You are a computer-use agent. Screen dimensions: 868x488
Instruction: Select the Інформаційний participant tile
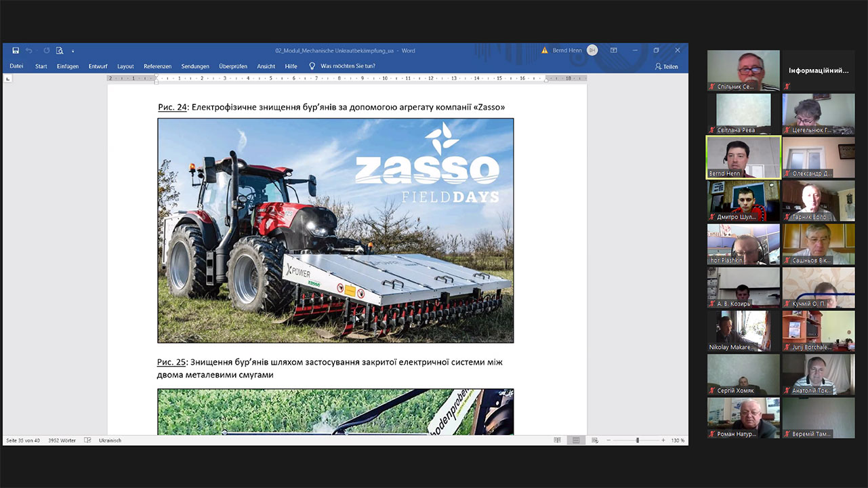pyautogui.click(x=819, y=70)
